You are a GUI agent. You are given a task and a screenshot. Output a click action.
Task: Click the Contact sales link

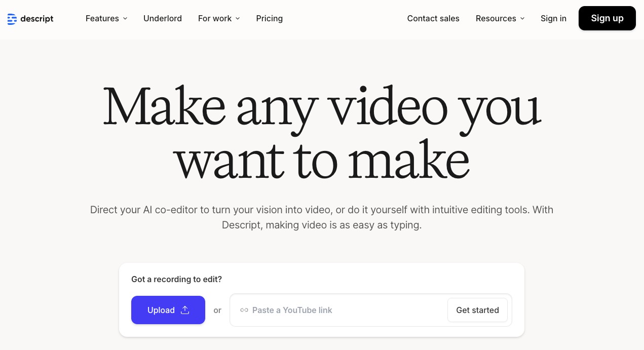(433, 18)
